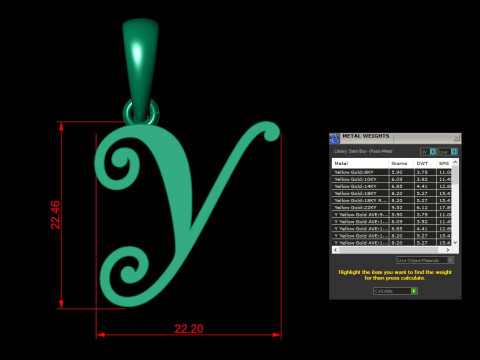Toggle Use Object Materials option
The image size is (480, 360).
pyautogui.click(x=425, y=260)
